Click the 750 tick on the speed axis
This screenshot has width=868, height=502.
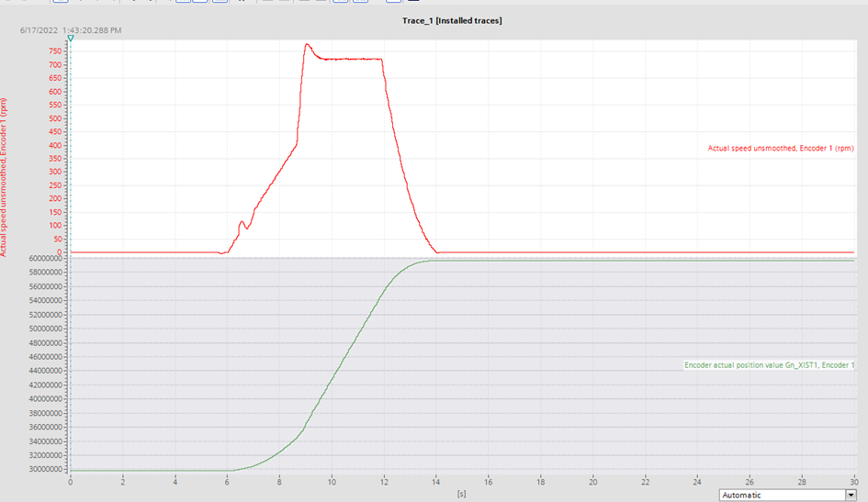pos(55,51)
